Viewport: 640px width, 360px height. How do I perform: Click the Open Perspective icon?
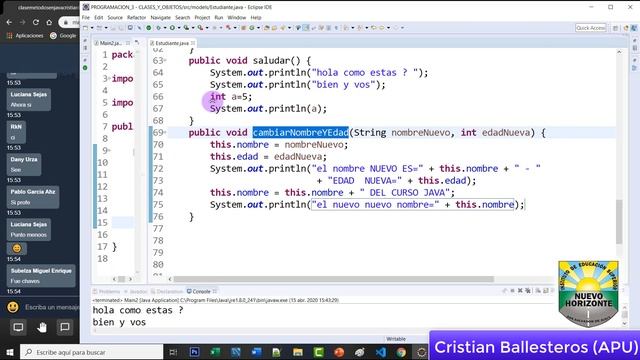pyautogui.click(x=616, y=28)
